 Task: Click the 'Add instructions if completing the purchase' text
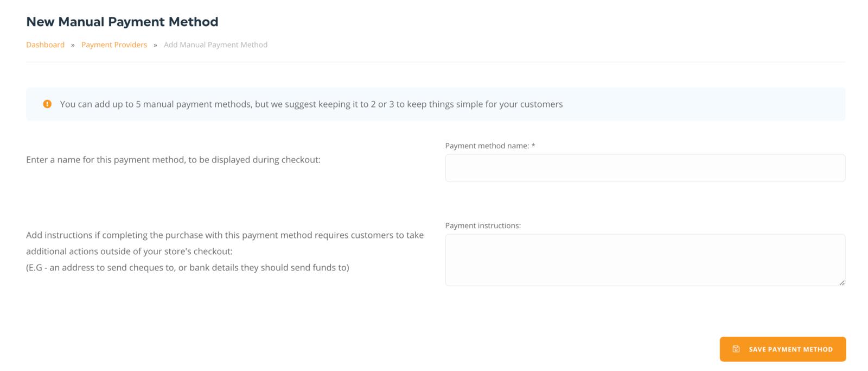pyautogui.click(x=225, y=235)
